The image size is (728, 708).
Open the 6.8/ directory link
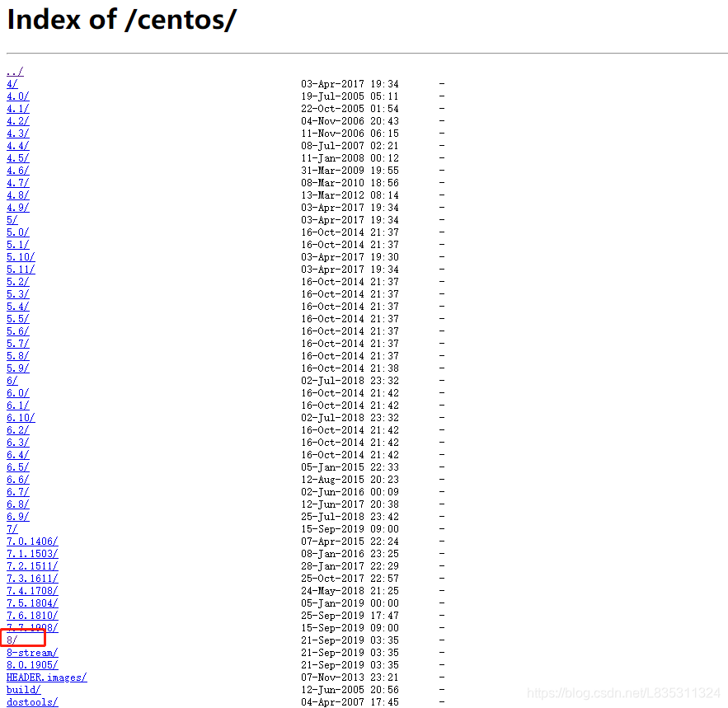pyautogui.click(x=17, y=504)
